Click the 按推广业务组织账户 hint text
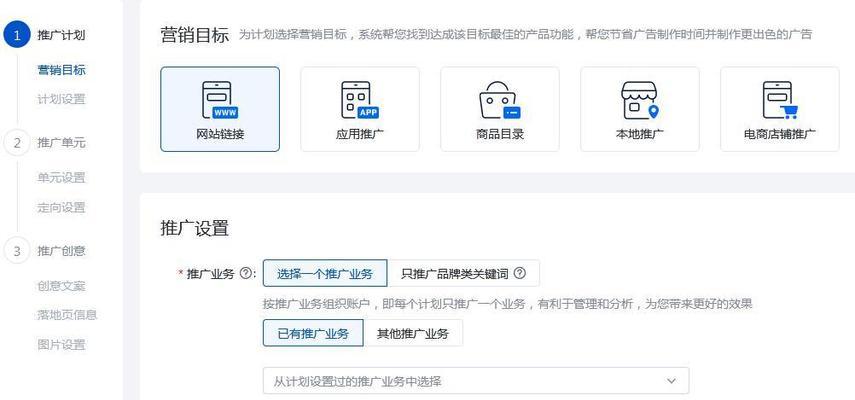The height and width of the screenshot is (400, 855). click(x=508, y=304)
